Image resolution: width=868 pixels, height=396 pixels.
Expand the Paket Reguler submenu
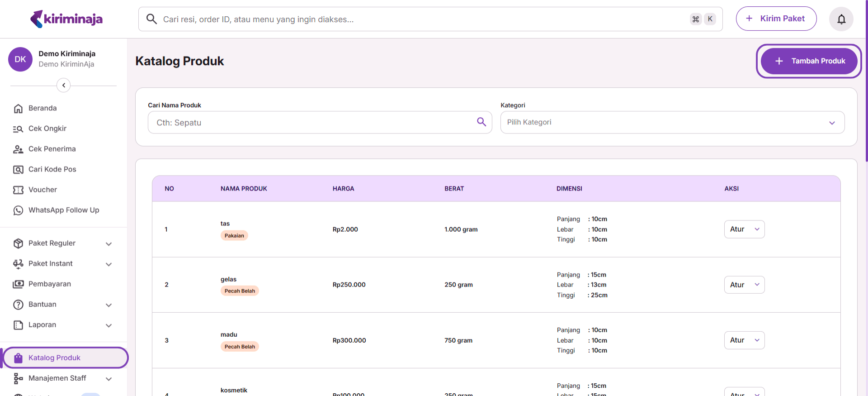coord(108,244)
